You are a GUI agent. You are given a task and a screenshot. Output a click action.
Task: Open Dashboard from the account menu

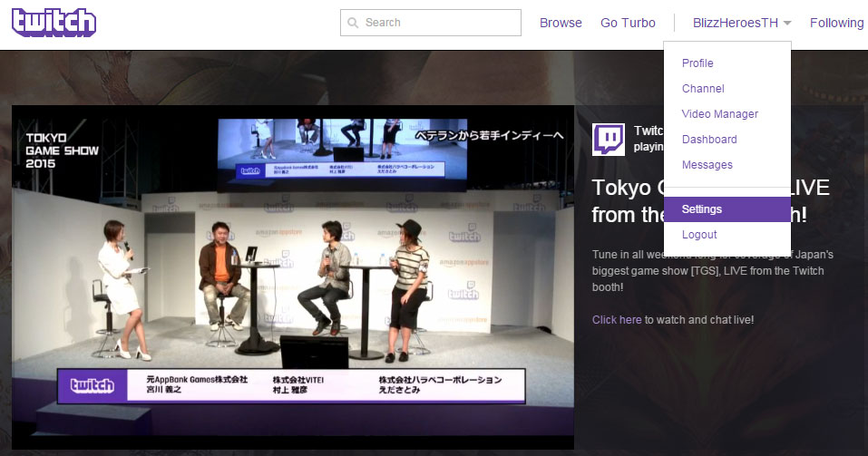[709, 140]
